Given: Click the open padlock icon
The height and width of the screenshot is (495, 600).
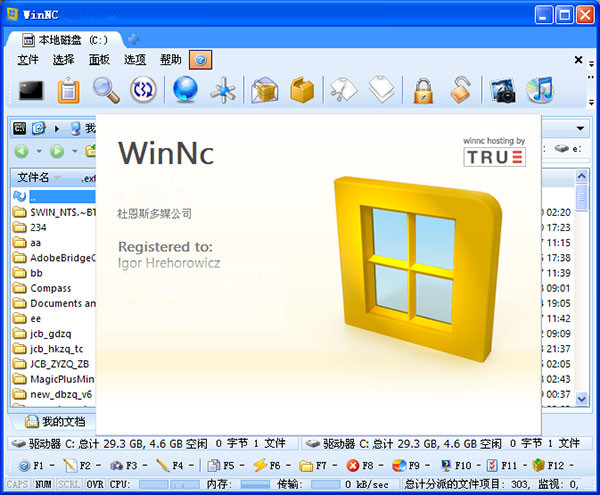Looking at the screenshot, I should pos(460,90).
